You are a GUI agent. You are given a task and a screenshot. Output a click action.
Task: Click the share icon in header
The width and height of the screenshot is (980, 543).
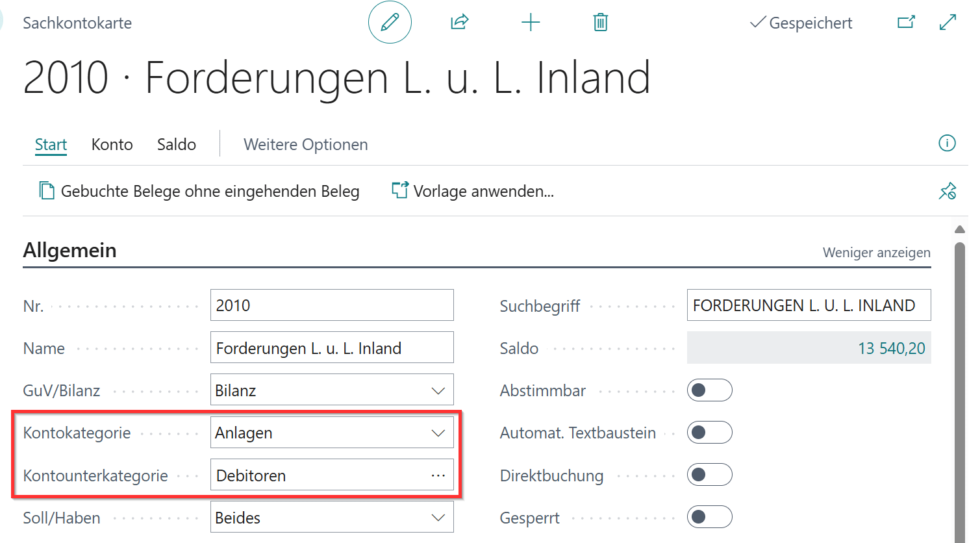[460, 23]
